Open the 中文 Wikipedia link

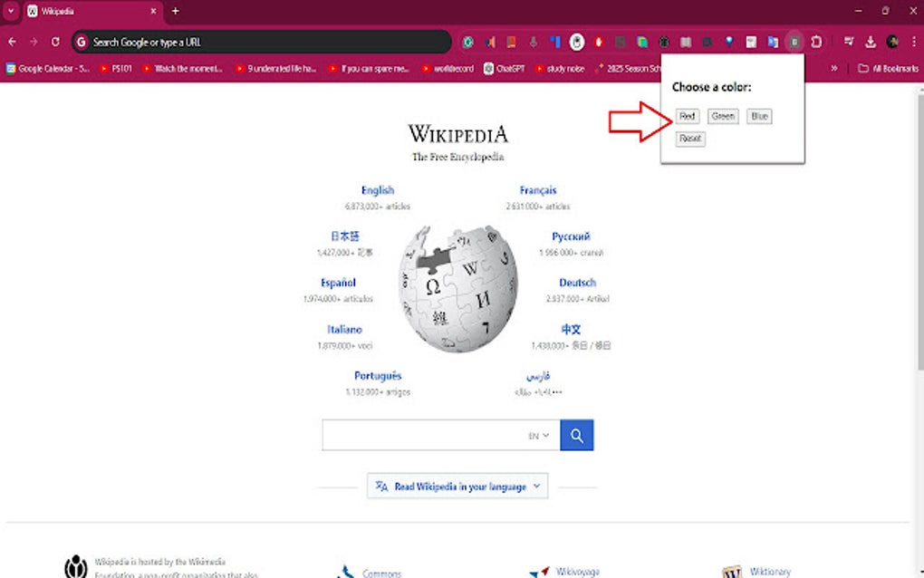click(571, 330)
